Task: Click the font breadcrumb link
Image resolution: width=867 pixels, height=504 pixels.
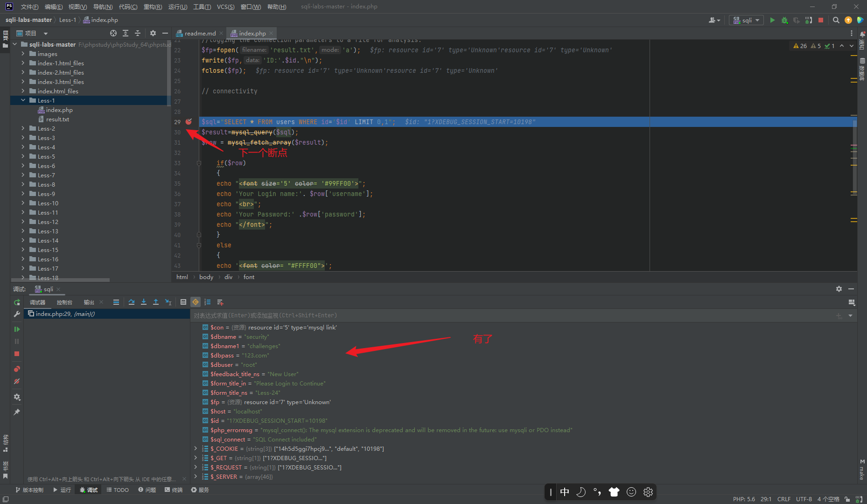Action: [249, 277]
